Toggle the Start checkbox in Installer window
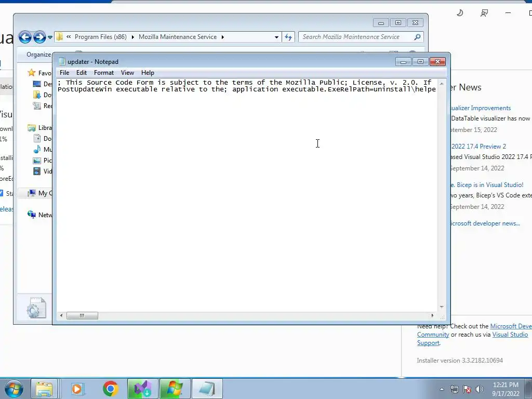This screenshot has height=399, width=532. click(x=2, y=193)
